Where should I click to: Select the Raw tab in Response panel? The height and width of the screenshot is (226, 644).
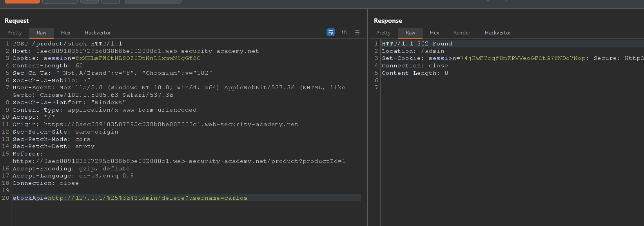point(410,33)
